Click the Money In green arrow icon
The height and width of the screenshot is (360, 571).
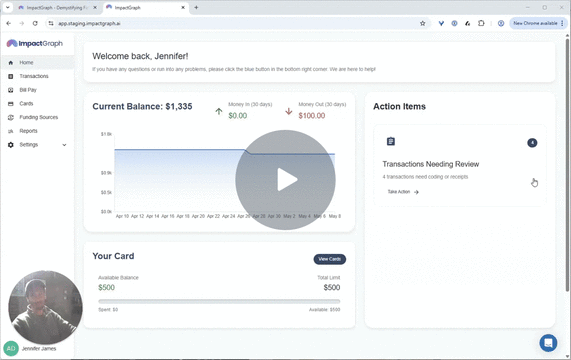click(x=218, y=111)
